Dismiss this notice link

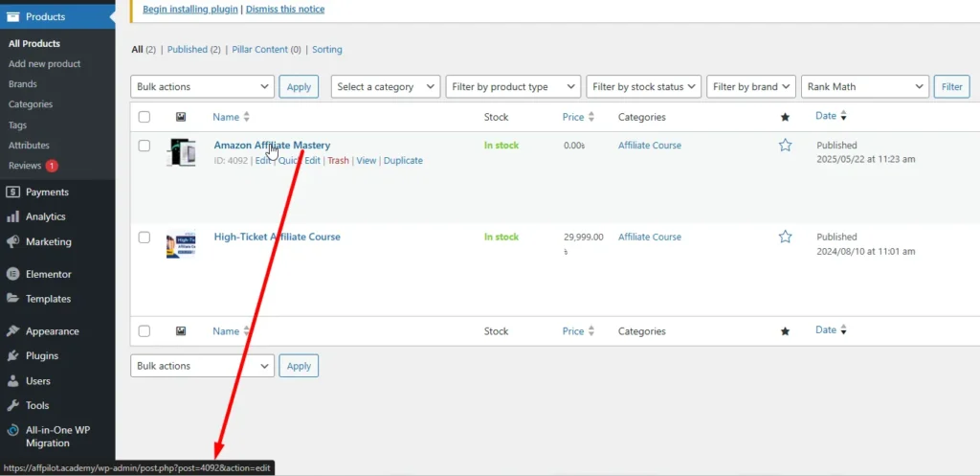coord(285,9)
